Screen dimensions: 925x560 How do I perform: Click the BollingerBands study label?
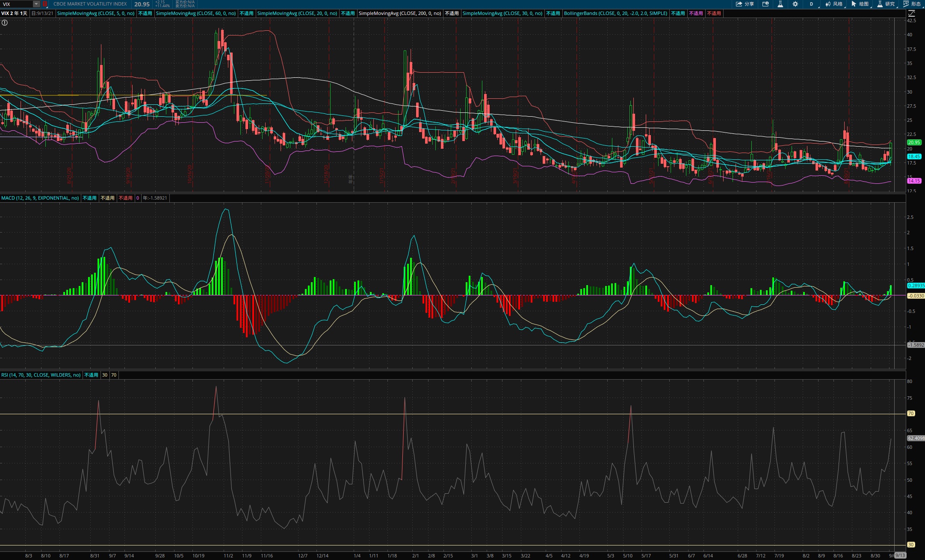click(x=615, y=13)
